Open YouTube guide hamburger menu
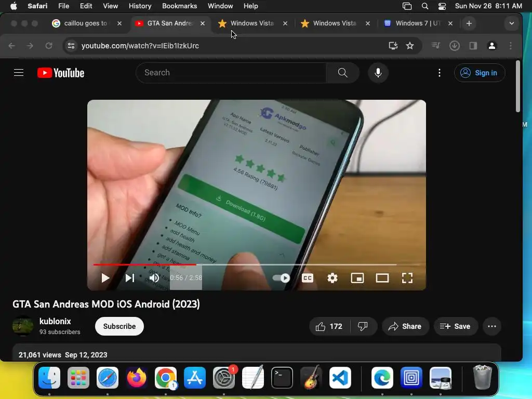 pos(19,73)
